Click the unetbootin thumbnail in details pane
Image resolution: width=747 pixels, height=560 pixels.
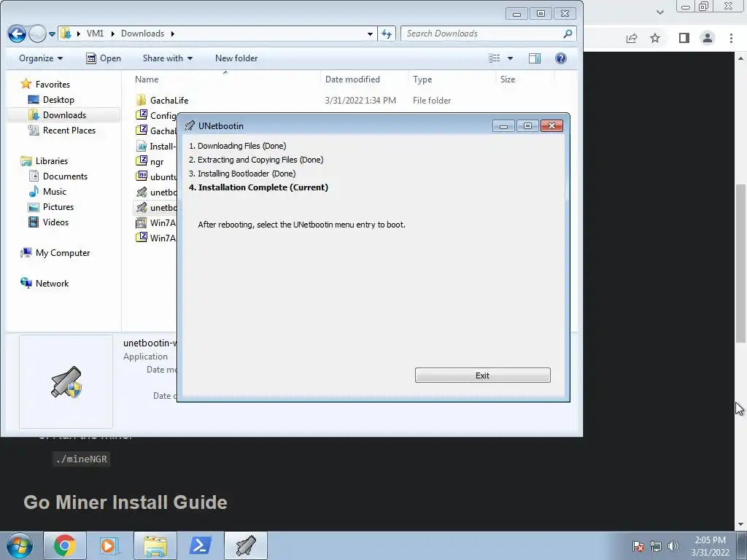pyautogui.click(x=66, y=382)
